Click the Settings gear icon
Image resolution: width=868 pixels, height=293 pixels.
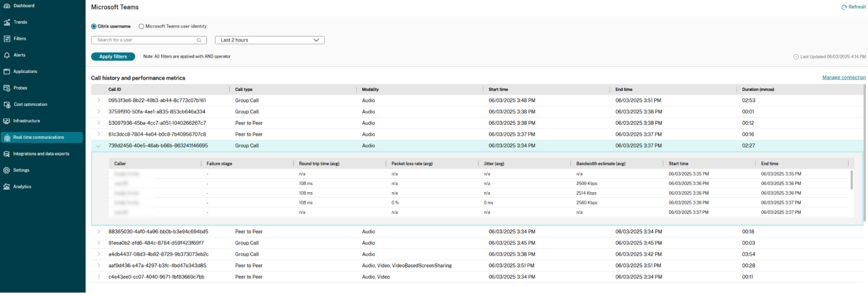pos(7,170)
